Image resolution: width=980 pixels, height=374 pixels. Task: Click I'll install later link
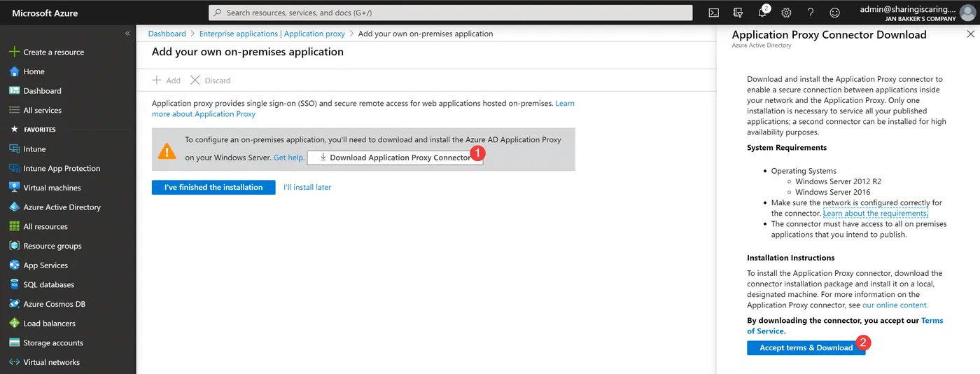tap(307, 187)
